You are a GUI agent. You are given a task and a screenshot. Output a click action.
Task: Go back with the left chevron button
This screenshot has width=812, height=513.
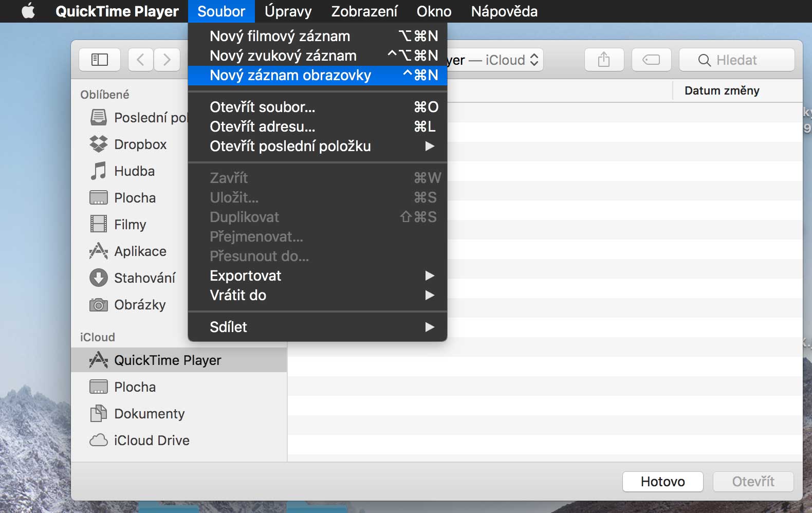pyautogui.click(x=141, y=60)
